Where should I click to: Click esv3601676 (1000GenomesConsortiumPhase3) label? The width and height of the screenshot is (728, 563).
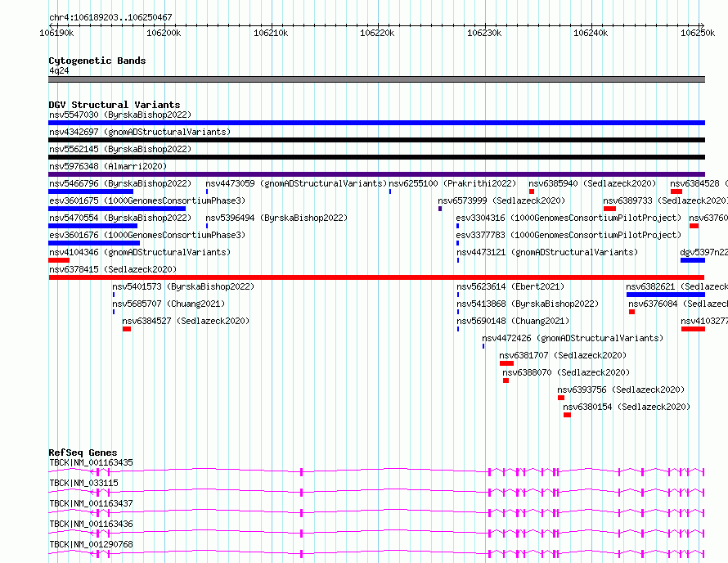coord(147,235)
